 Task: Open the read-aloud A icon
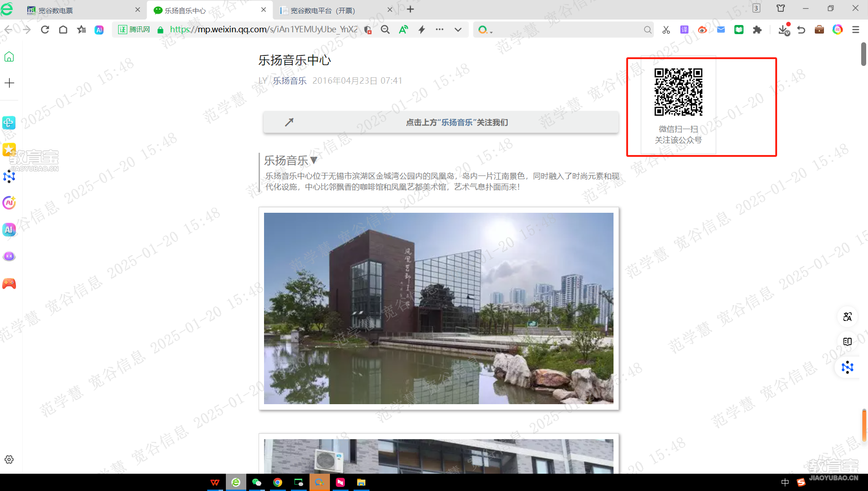[x=403, y=30]
